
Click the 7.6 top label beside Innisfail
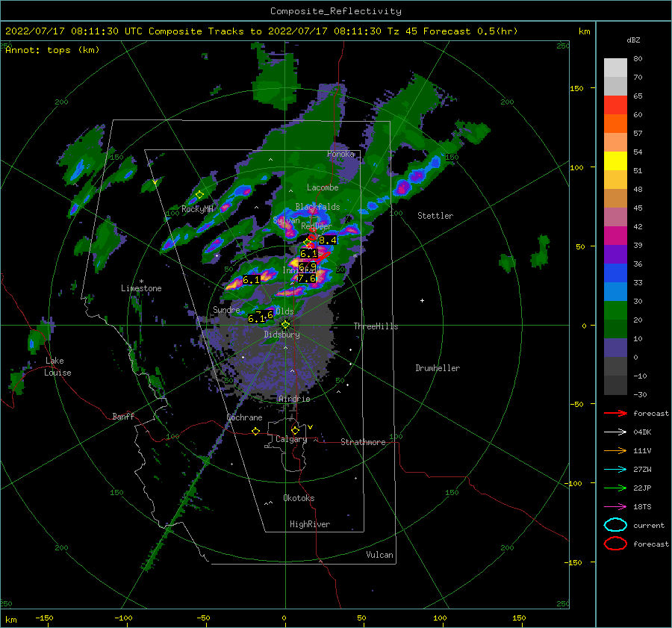pos(307,279)
